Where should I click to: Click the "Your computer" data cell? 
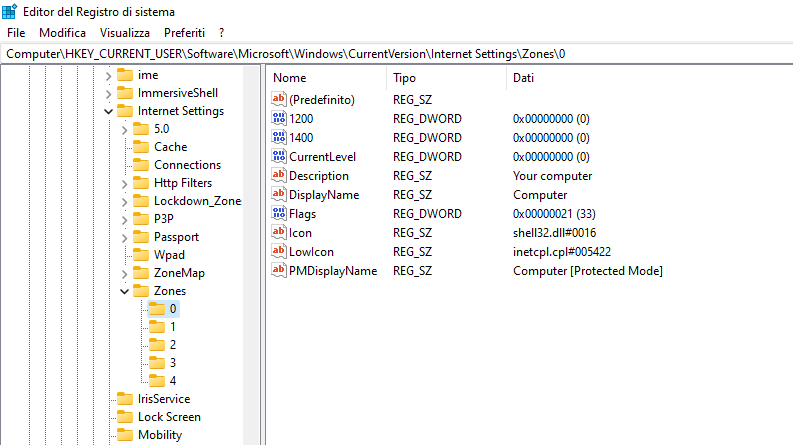point(552,176)
